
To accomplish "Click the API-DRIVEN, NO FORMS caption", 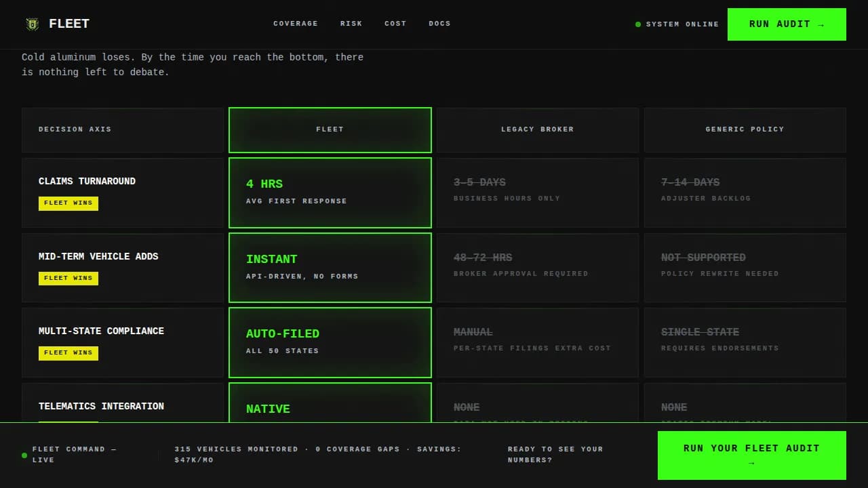I will point(302,277).
